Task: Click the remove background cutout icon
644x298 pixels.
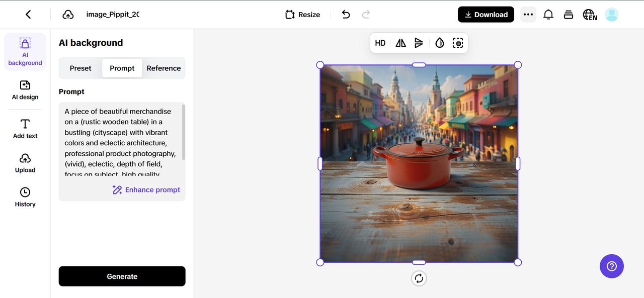Action: 458,43
